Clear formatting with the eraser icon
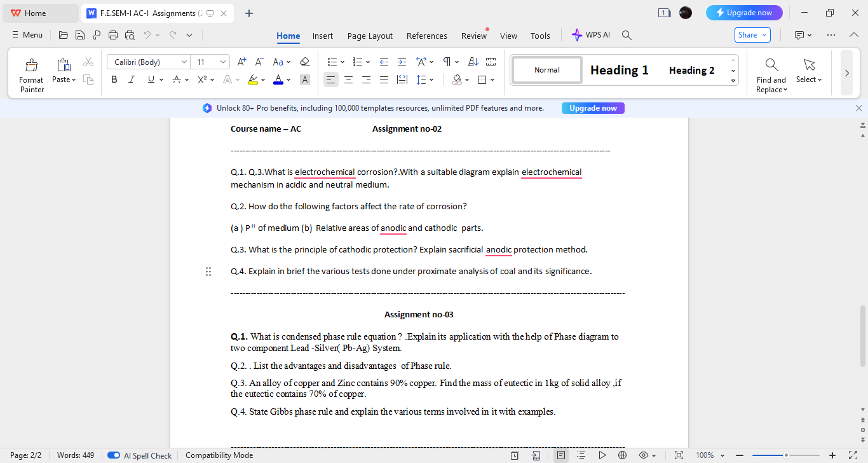Screen dimensions: 868x463 [x=304, y=62]
